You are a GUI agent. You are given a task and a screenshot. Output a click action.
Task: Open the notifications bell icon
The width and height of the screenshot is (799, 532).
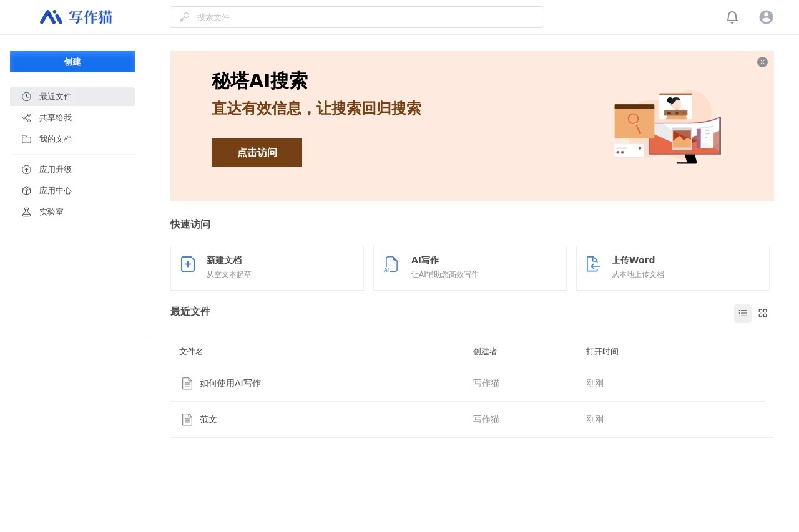[x=732, y=17]
